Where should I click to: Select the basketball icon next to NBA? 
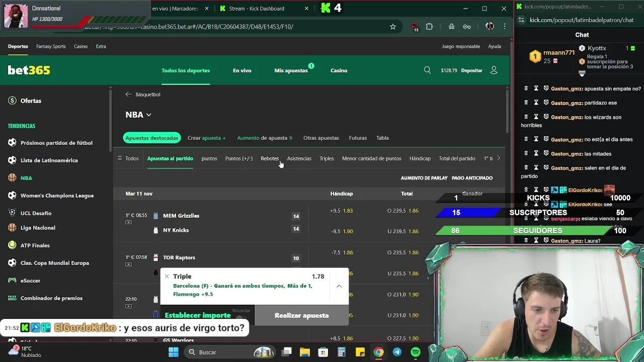12,178
